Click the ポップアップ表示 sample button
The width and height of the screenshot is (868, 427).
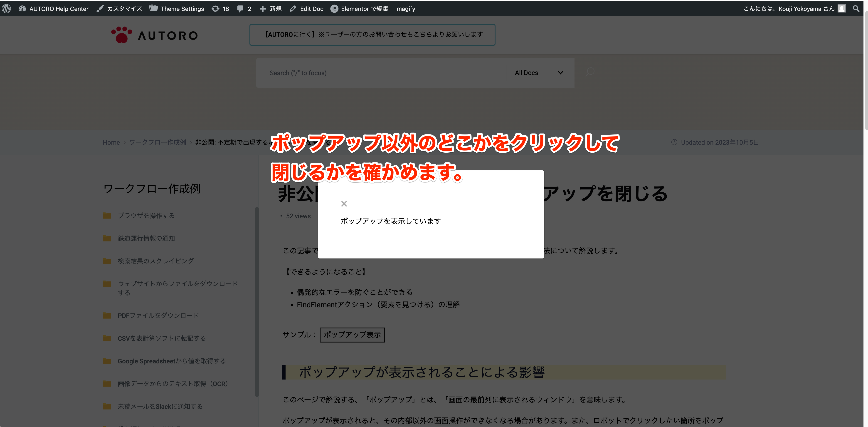point(352,335)
